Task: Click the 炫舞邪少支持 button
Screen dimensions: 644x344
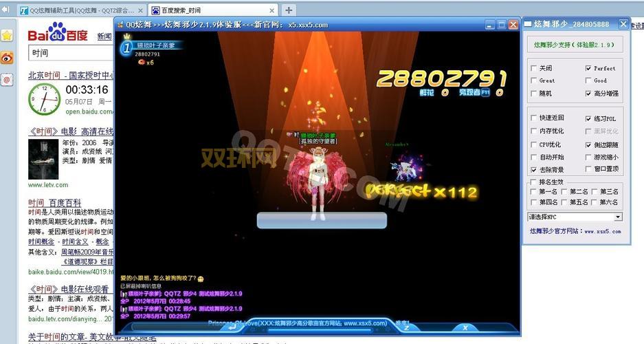Action: (577, 44)
